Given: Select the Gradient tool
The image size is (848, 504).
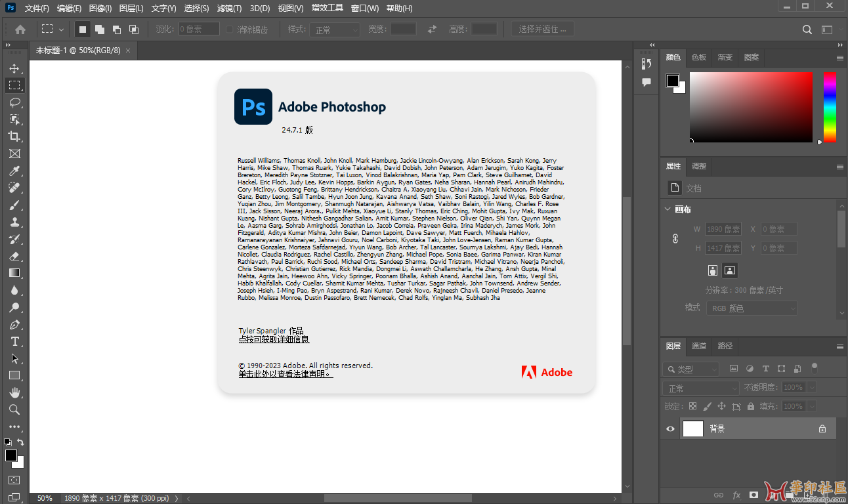Looking at the screenshot, I should (14, 273).
